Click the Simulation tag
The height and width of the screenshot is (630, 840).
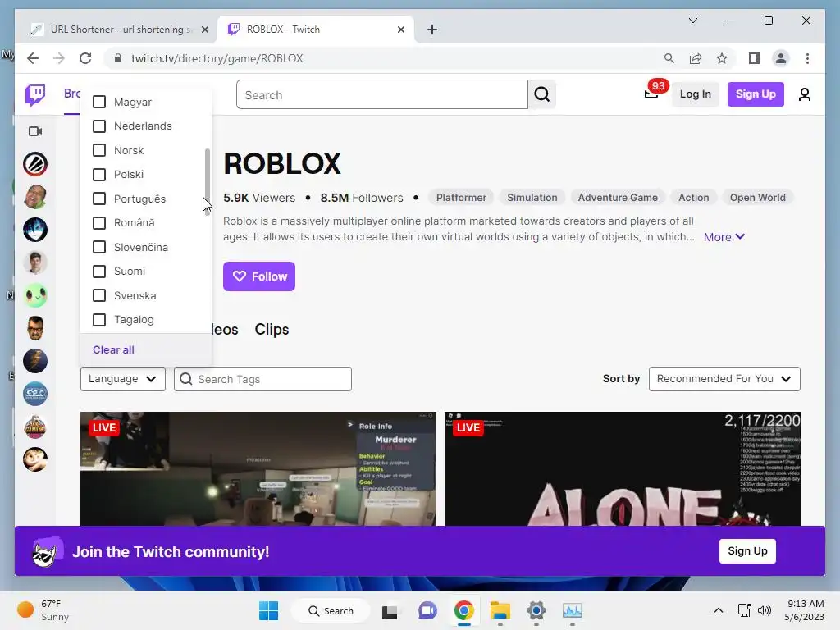[532, 198]
